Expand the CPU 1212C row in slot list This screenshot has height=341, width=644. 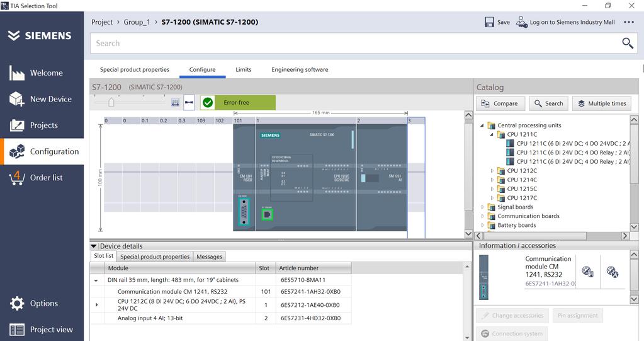(x=96, y=305)
